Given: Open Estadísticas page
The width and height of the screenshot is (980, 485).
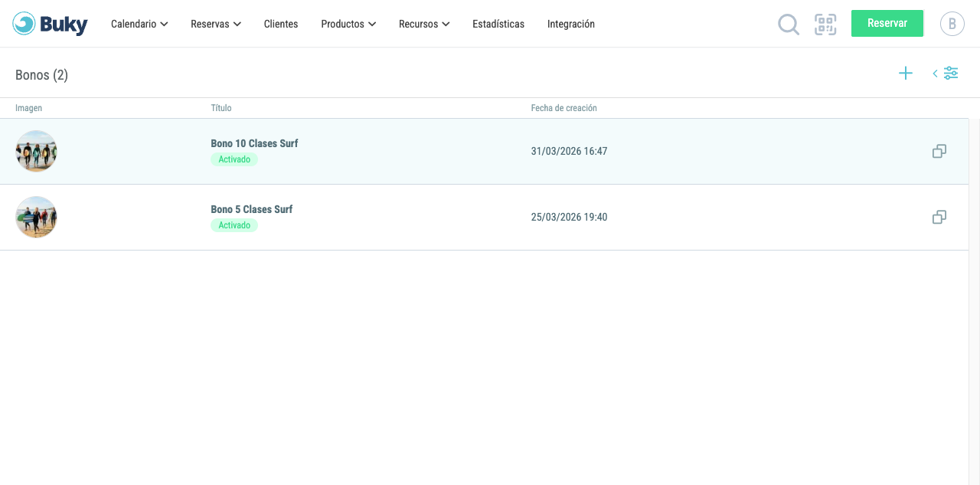Looking at the screenshot, I should click(x=498, y=24).
